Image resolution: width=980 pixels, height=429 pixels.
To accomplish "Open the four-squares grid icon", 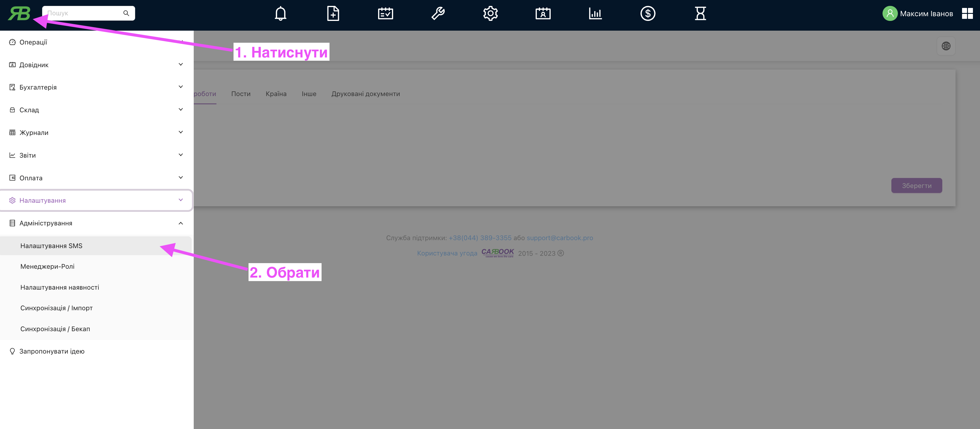I will 967,14.
